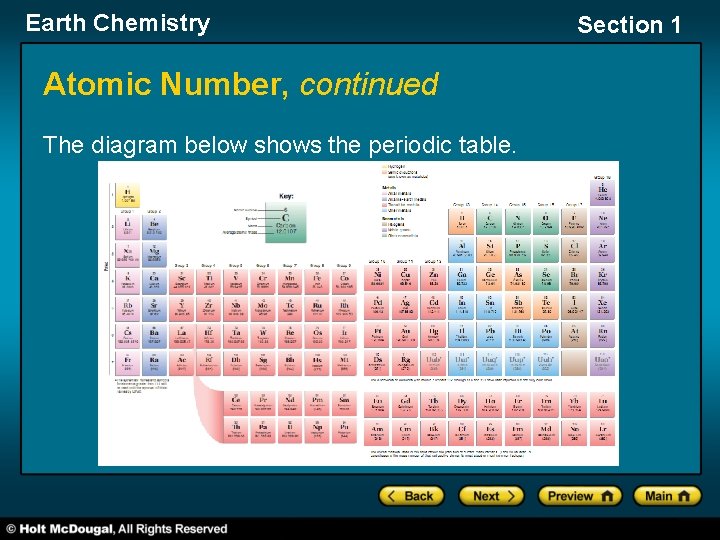720x540 pixels.
Task: Return to Main menu button
Action: [x=667, y=496]
